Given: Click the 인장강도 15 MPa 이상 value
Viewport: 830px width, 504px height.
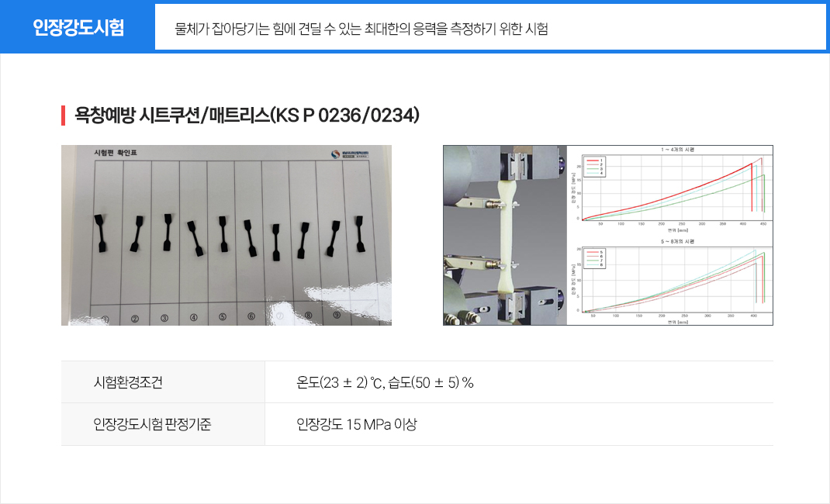Looking at the screenshot, I should 357,424.
